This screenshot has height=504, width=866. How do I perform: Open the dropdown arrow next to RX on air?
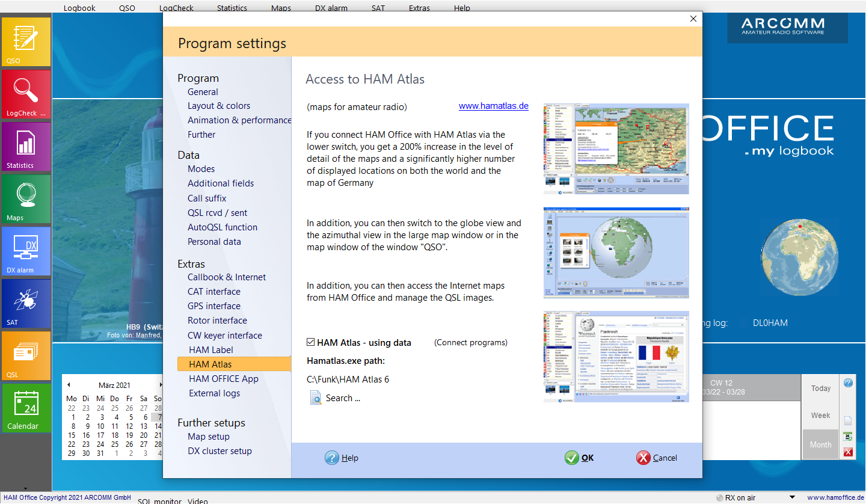coord(792,497)
